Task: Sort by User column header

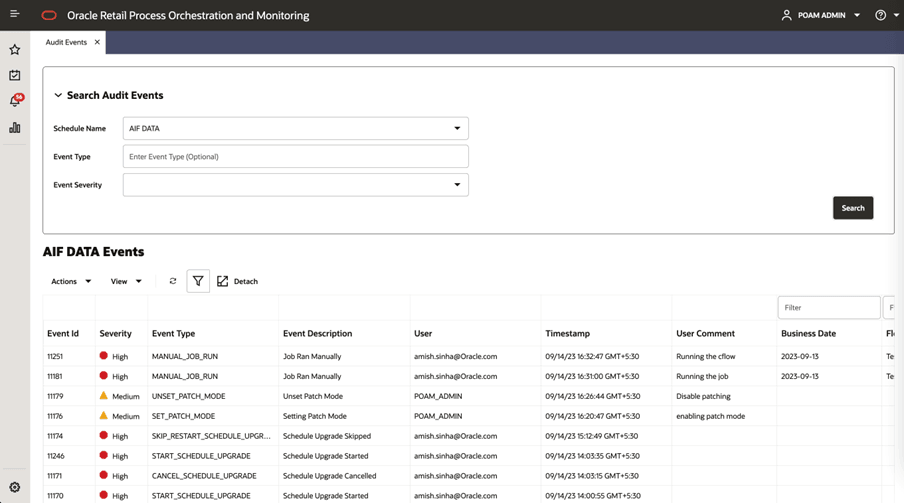Action: coord(423,333)
